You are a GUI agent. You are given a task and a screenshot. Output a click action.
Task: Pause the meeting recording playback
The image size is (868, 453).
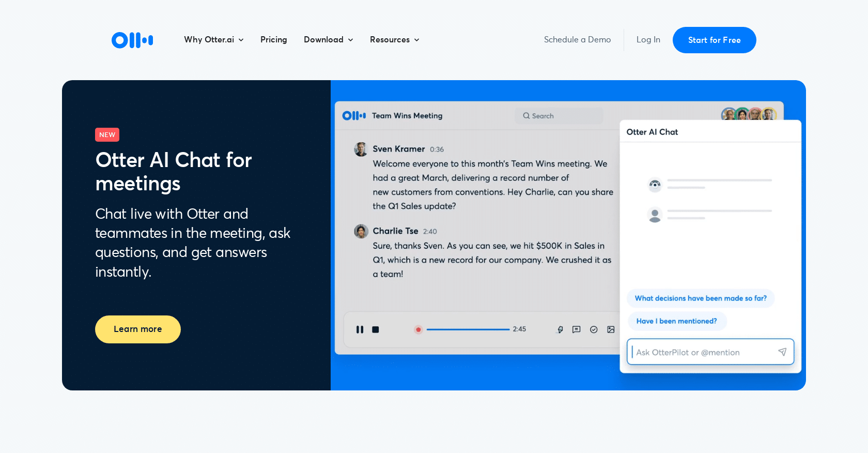[360, 329]
